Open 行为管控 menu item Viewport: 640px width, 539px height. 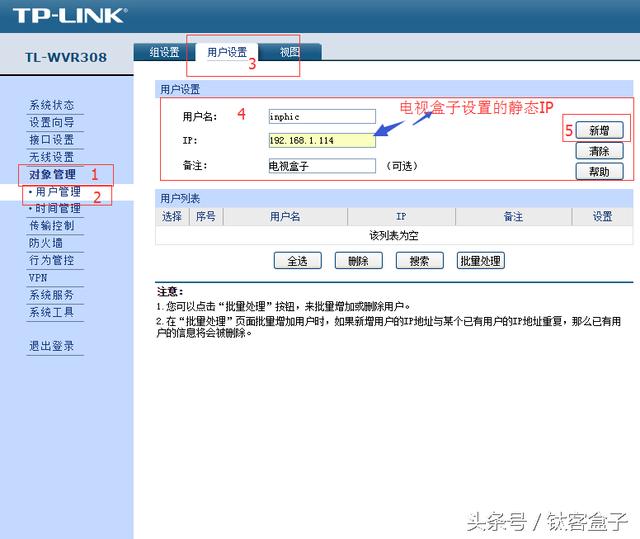[x=52, y=260]
